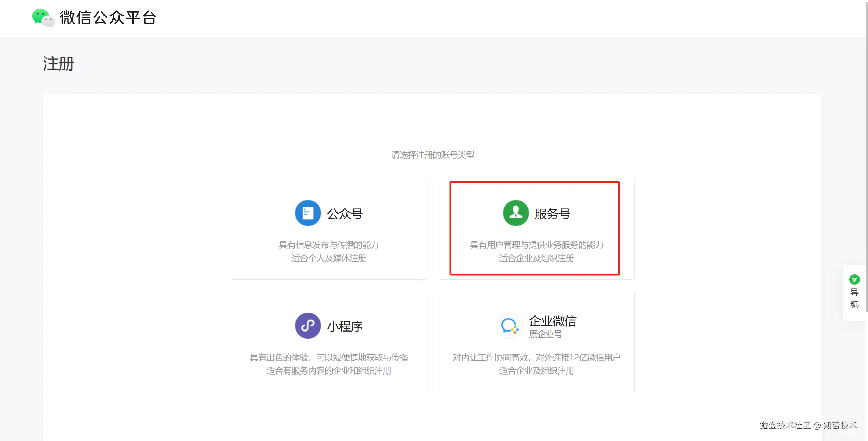This screenshot has height=441, width=868.
Task: Choose the 企业微信 account type title
Action: tap(552, 321)
